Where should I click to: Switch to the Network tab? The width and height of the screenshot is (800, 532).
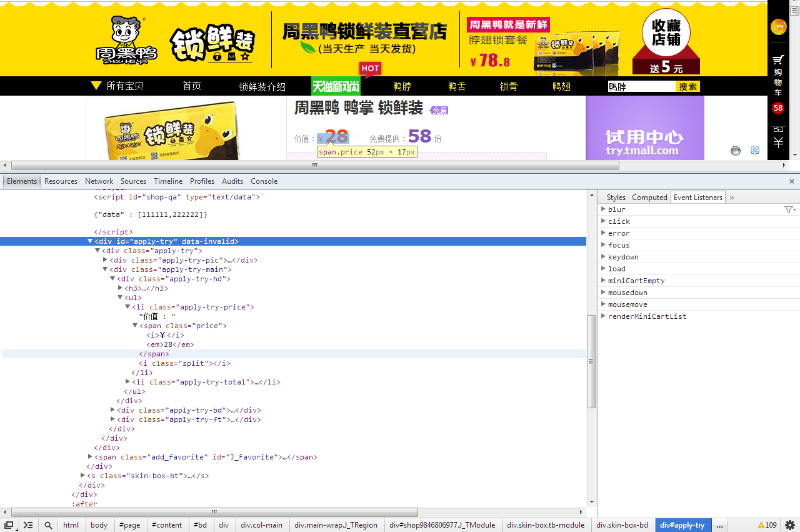(99, 181)
